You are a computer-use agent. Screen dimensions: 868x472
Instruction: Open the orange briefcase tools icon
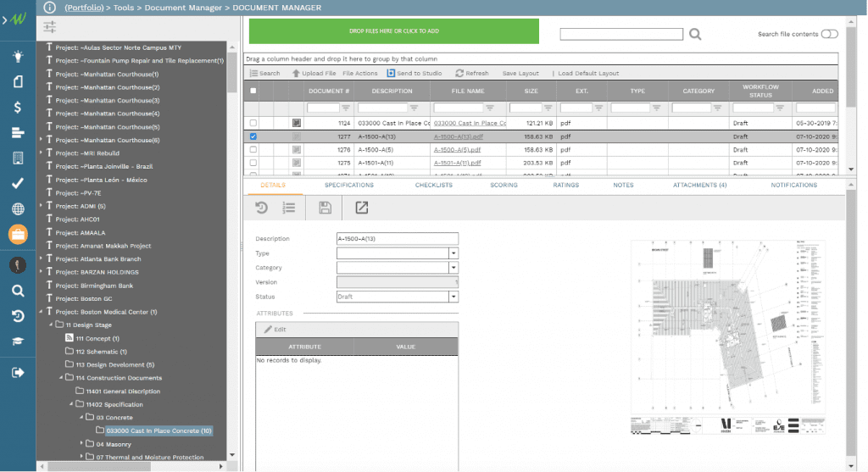[x=18, y=235]
